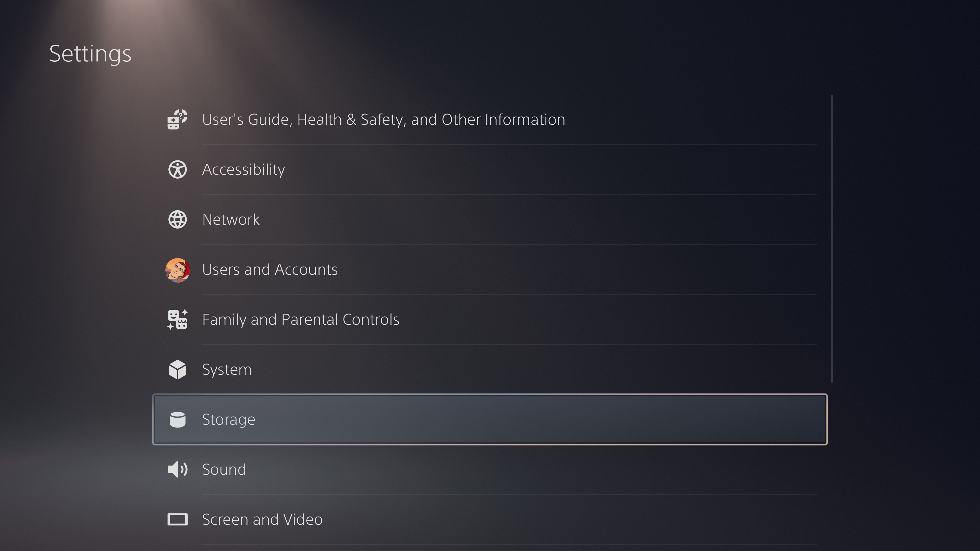Click the Sound speaker icon
Viewport: 980px width, 551px height.
(177, 469)
